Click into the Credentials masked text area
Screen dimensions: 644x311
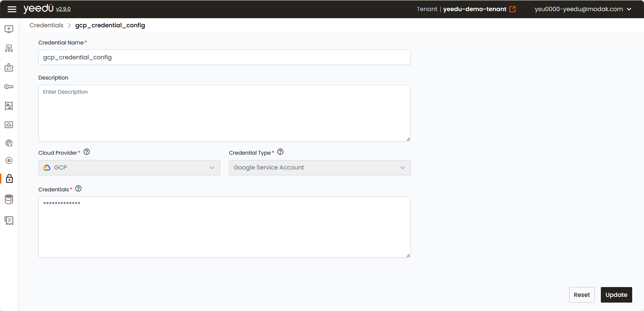pos(225,227)
